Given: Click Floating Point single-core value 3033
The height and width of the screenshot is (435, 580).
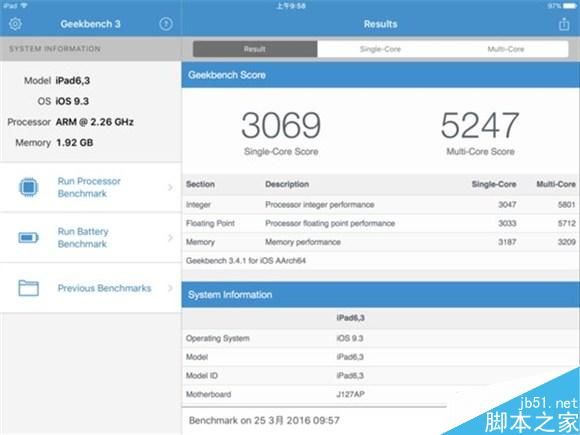Looking at the screenshot, I should 507,223.
